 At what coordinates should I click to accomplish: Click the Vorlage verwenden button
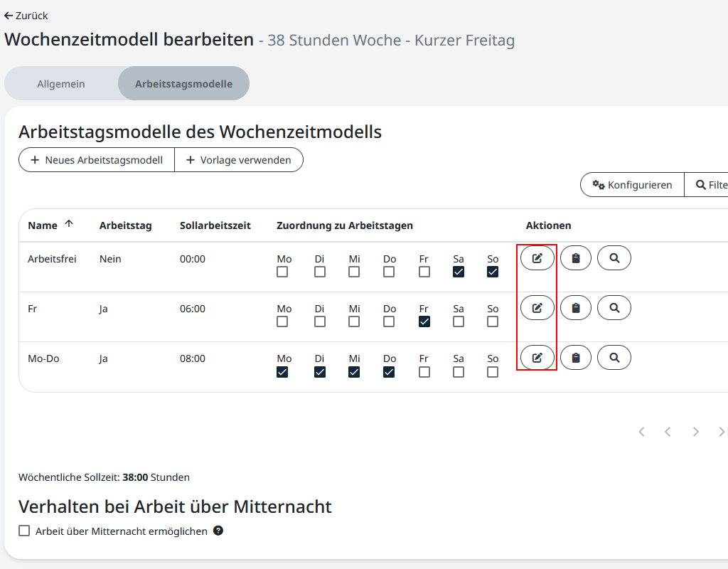(x=239, y=159)
